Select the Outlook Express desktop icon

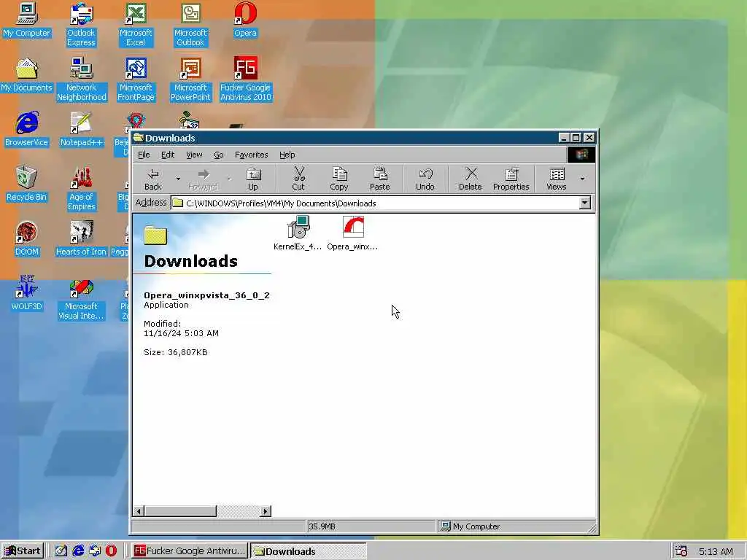click(81, 25)
